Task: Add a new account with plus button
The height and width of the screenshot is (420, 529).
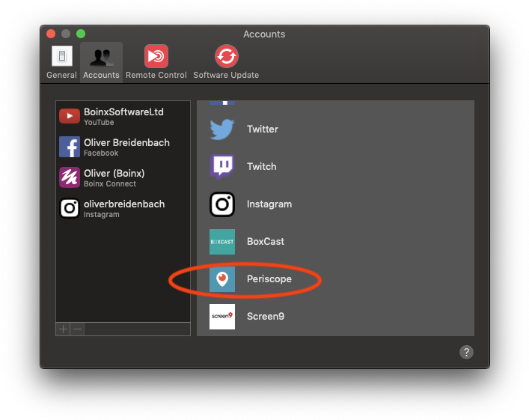Action: [63, 329]
